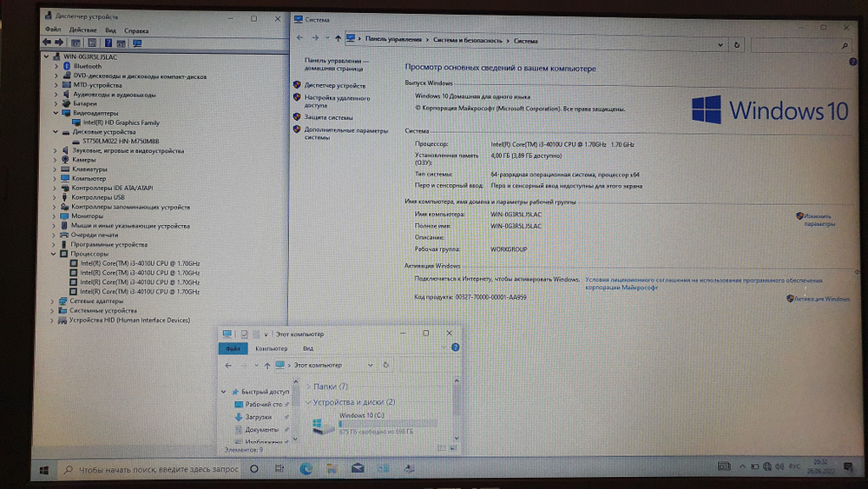Open Microsoft license terms link
This screenshot has height=489, width=868.
point(704,283)
